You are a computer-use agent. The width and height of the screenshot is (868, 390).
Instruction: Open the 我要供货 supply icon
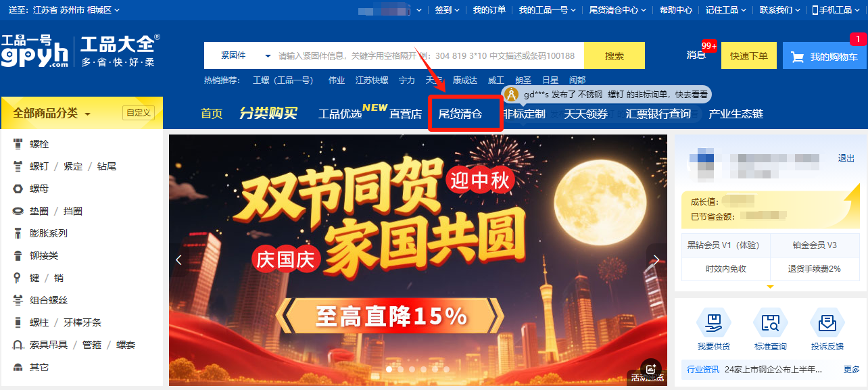713,323
